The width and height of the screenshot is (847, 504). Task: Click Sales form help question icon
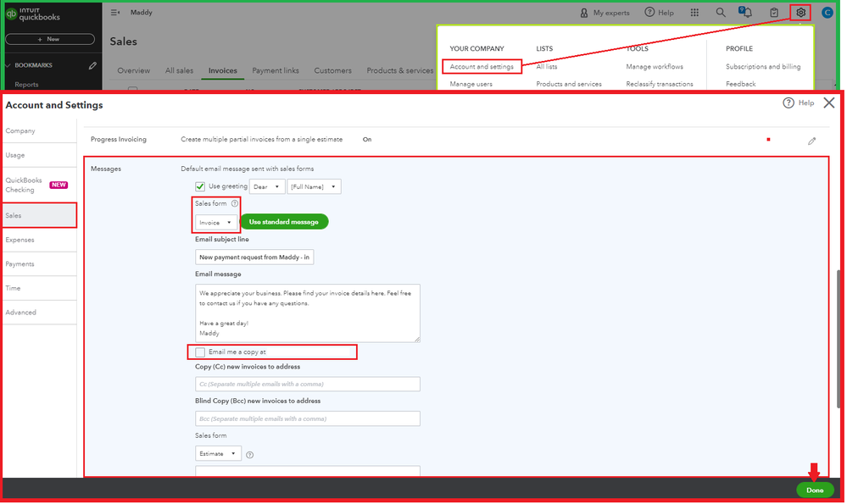(x=235, y=203)
